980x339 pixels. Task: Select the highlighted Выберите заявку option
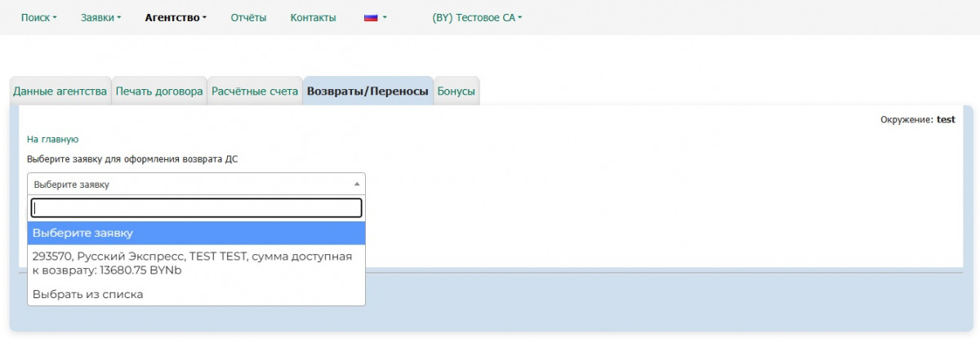196,234
